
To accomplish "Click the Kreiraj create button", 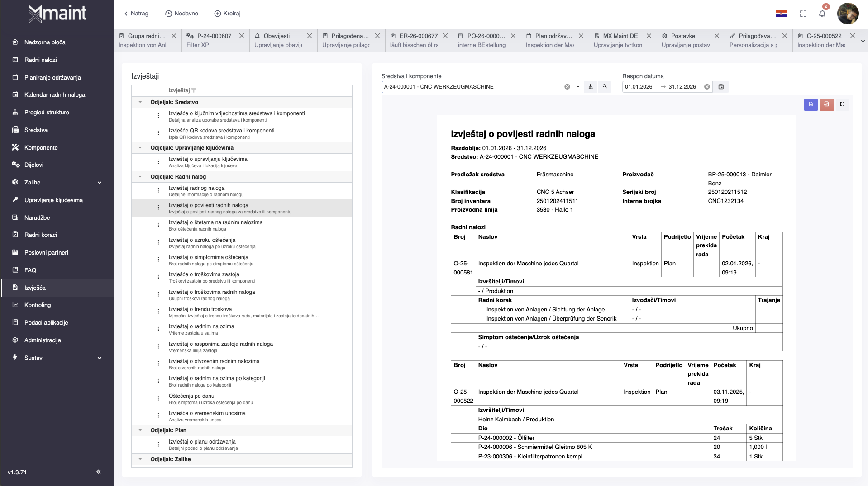I will click(227, 14).
